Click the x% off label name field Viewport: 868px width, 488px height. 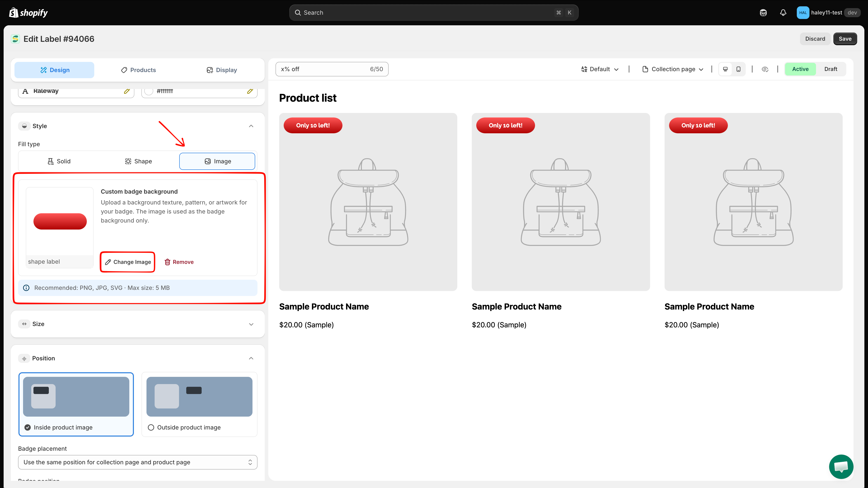[332, 69]
